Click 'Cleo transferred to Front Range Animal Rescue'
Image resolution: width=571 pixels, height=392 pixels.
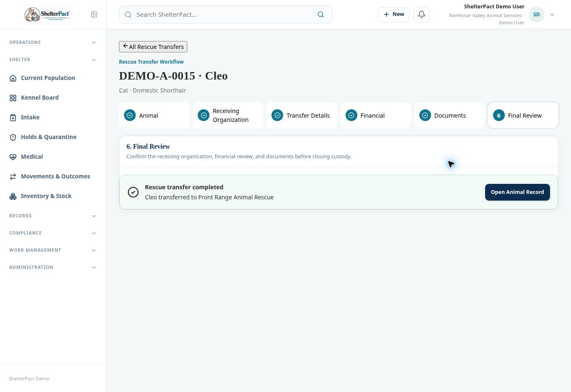[209, 197]
